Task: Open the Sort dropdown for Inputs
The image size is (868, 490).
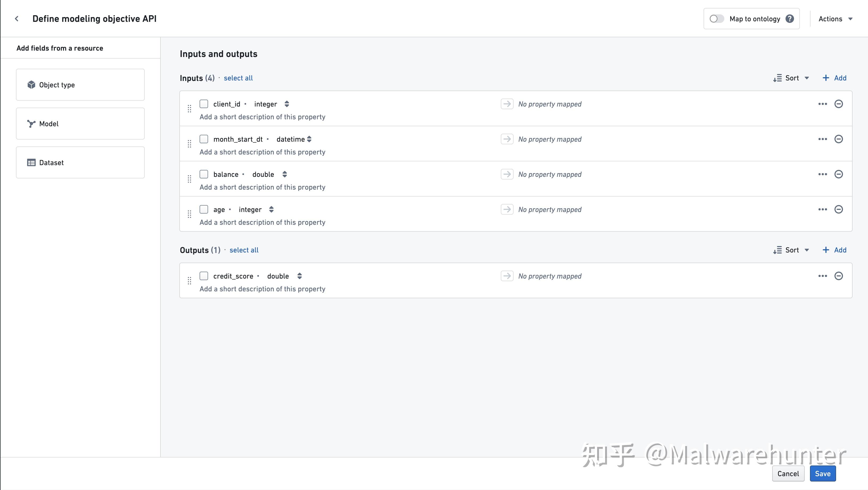Action: pyautogui.click(x=791, y=78)
